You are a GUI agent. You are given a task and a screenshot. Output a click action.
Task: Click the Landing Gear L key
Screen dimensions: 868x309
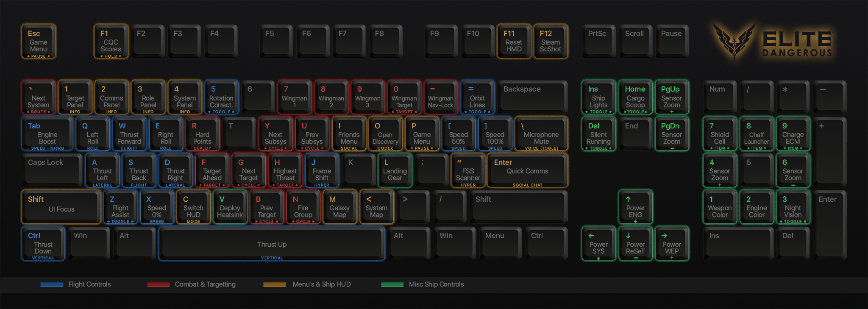395,170
